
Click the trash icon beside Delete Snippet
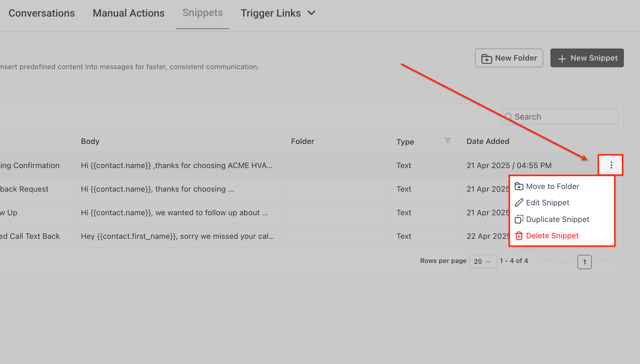pyautogui.click(x=519, y=236)
